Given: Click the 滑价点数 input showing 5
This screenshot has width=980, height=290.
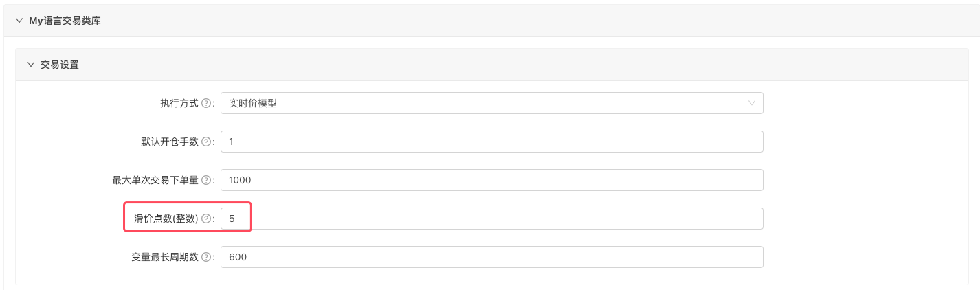Looking at the screenshot, I should (x=491, y=219).
